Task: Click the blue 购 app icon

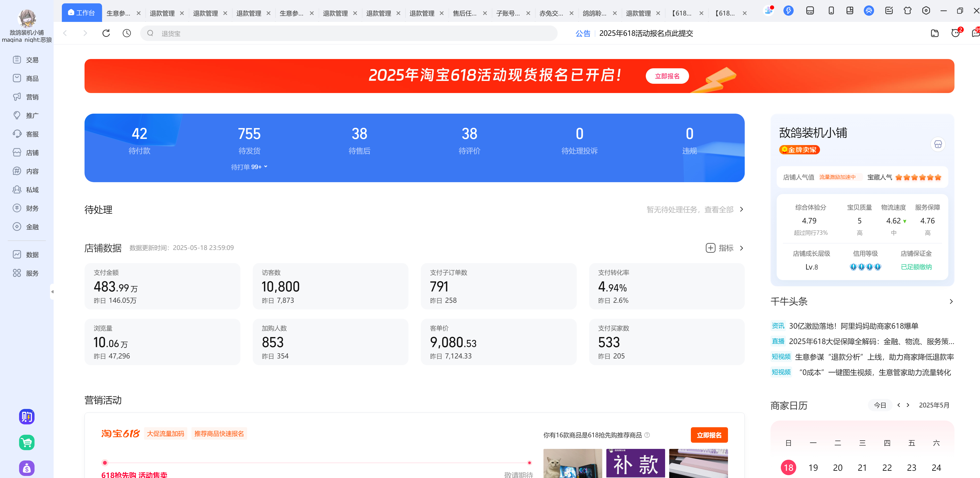Action: click(x=27, y=417)
